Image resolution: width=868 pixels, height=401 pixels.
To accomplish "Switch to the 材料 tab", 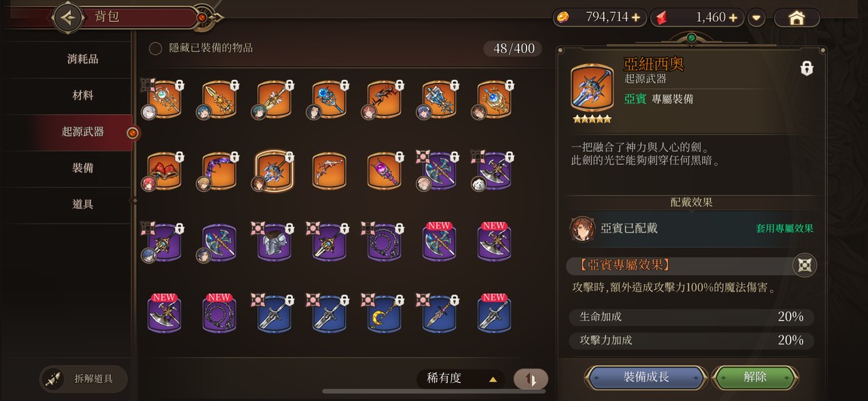I will click(82, 95).
